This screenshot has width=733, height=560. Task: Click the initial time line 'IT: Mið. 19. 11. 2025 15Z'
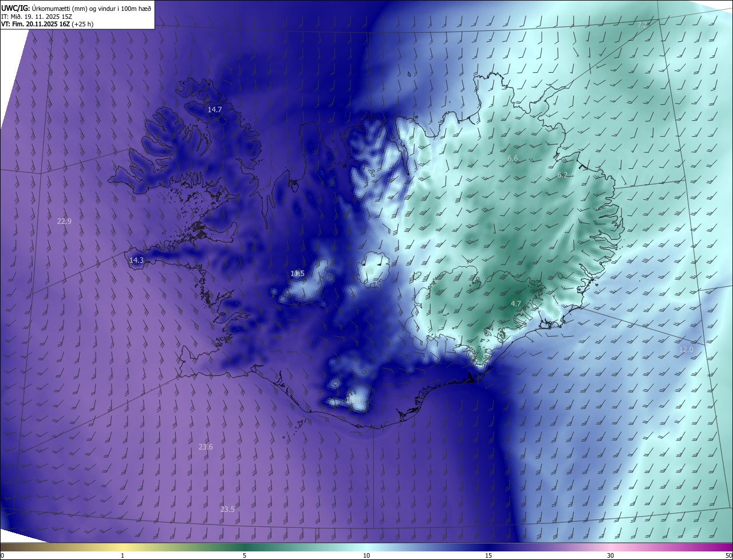point(37,17)
